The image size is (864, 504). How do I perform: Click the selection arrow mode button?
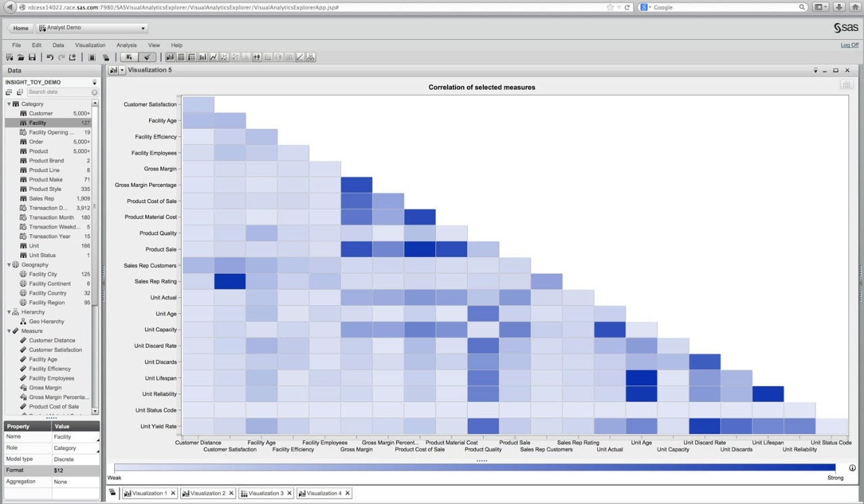(x=130, y=57)
